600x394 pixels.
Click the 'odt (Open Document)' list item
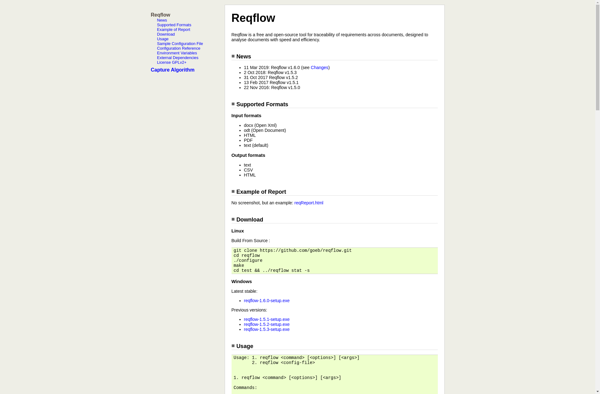265,130
